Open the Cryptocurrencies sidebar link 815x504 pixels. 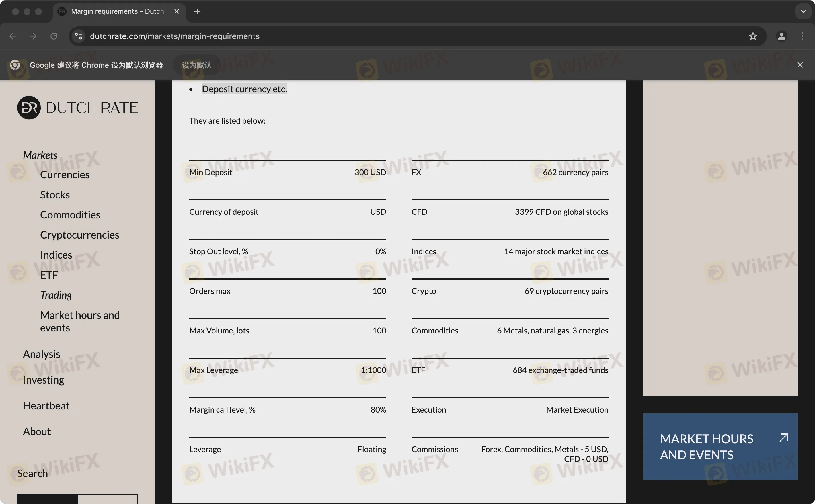click(79, 235)
